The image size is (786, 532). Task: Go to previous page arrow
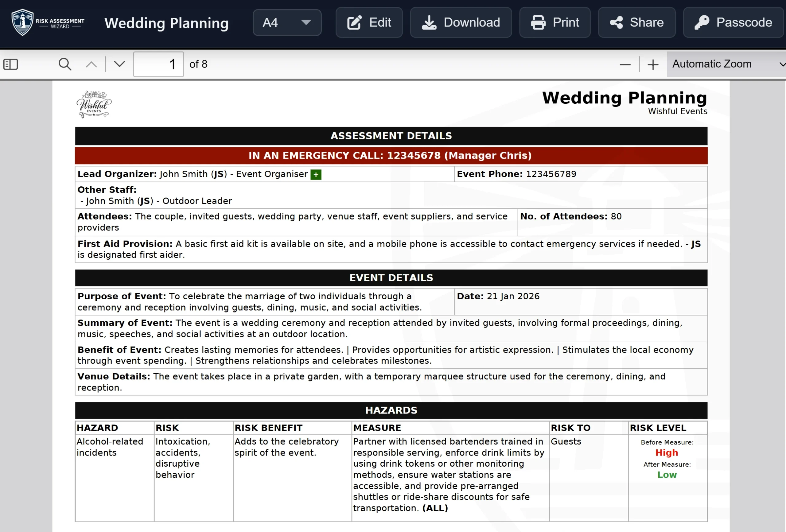91,64
